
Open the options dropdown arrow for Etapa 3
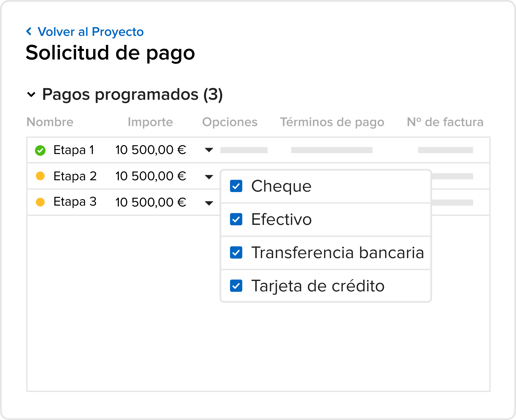209,203
